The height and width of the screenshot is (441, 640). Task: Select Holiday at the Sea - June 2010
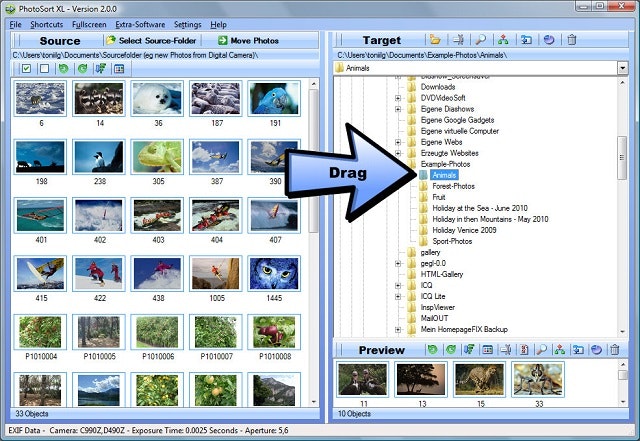pos(480,208)
